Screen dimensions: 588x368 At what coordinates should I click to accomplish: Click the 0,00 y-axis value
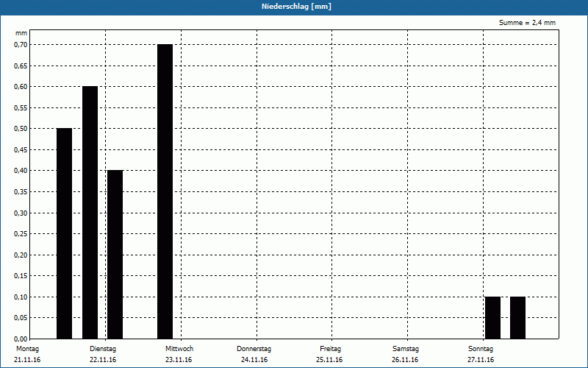21,339
